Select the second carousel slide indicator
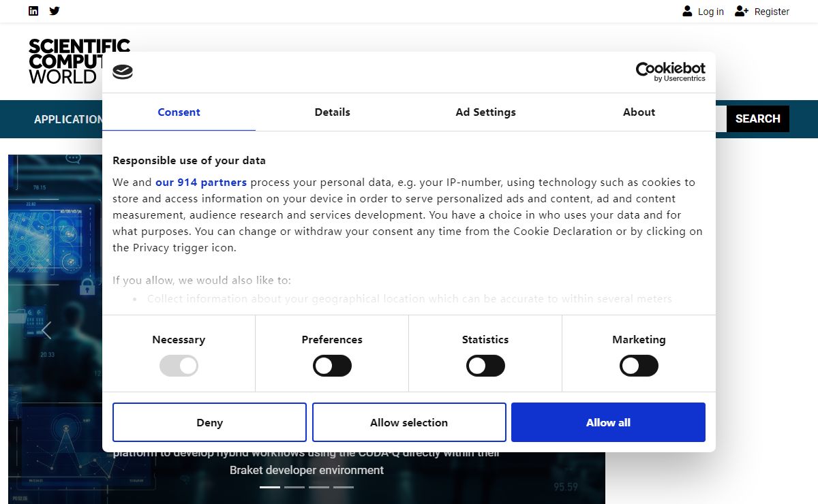 [294, 487]
